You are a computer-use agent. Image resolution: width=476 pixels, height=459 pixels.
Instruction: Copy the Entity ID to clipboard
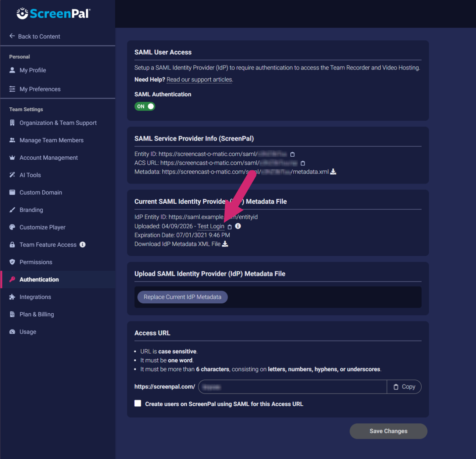click(293, 154)
